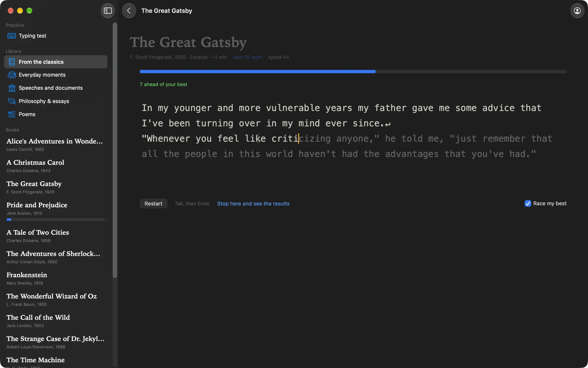Open A Tale of Two Cities

56,236
